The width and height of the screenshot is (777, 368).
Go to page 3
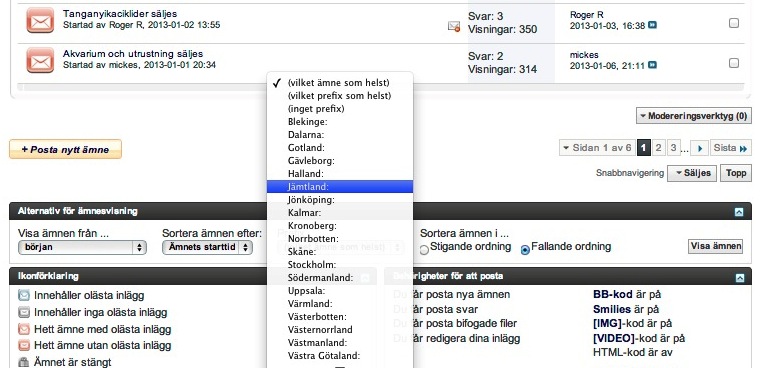coord(673,148)
